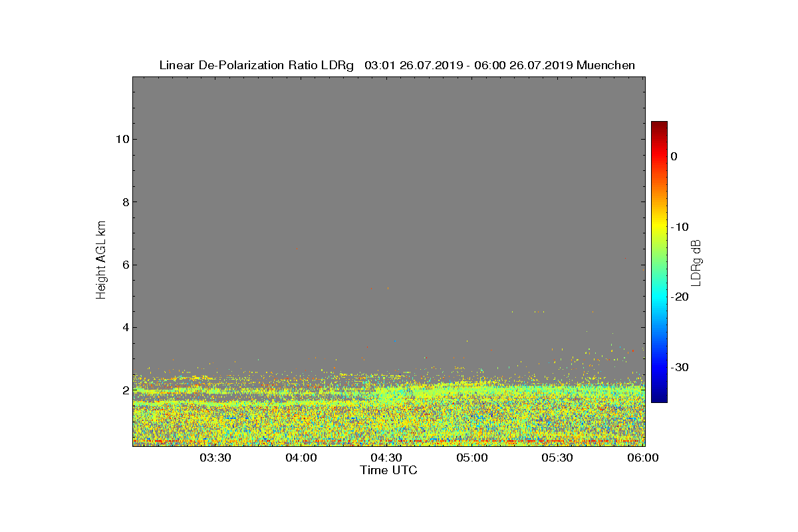The height and width of the screenshot is (532, 798).
Task: Click the 05:30 time axis label
Action: tap(557, 458)
